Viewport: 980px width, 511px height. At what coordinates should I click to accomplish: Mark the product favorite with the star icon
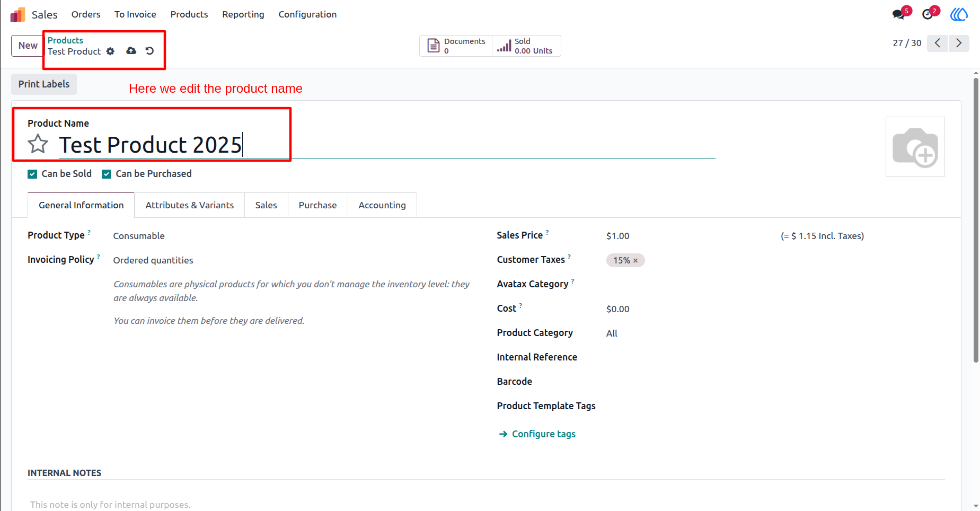[38, 144]
